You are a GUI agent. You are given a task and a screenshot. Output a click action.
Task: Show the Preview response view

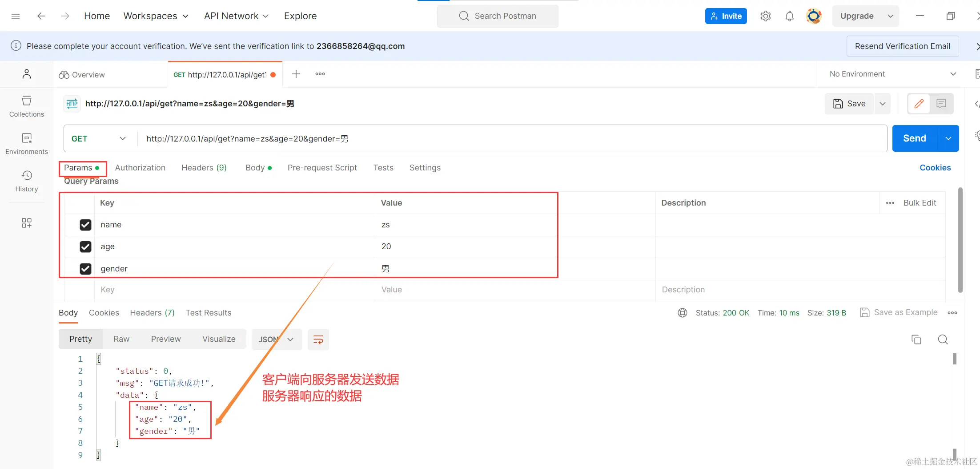[x=166, y=339]
